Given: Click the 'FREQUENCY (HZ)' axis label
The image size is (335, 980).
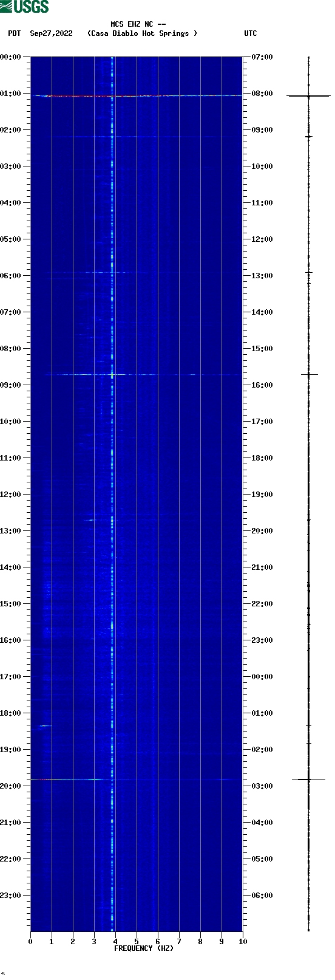Looking at the screenshot, I should coord(144,948).
